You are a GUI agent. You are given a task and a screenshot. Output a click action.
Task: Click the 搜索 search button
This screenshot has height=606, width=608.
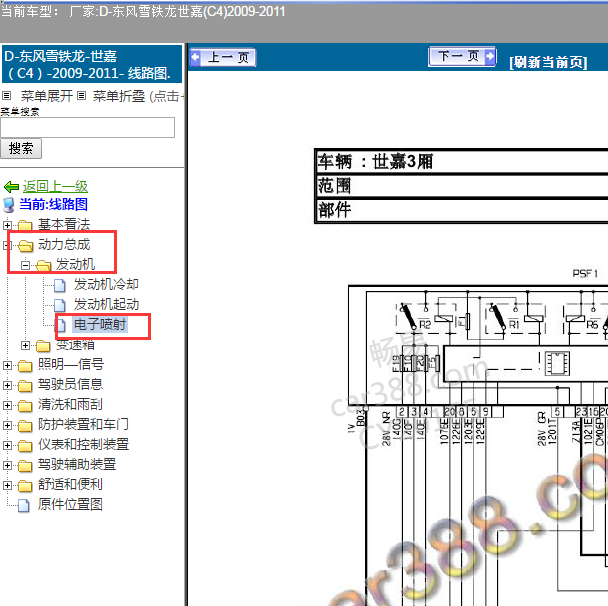click(21, 148)
